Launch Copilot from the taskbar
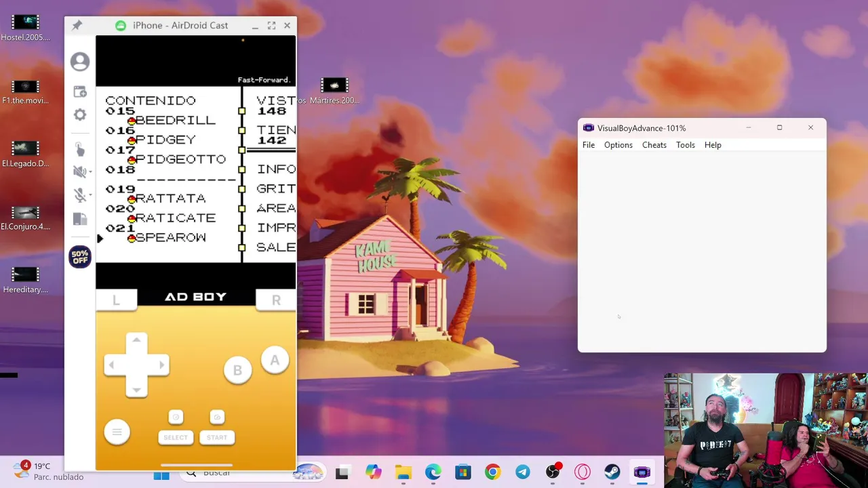This screenshot has height=488, width=868. point(373,472)
